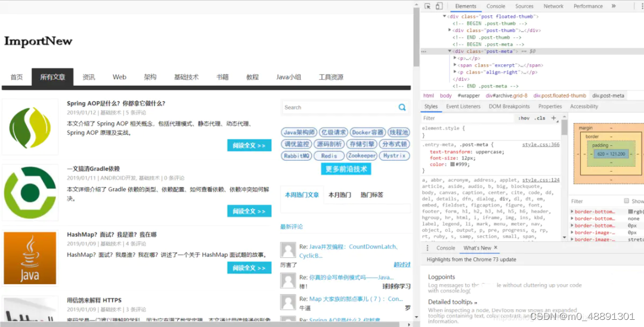Screen dimensions: 644x327
Task: Toggle the device toolbar icon
Action: pyautogui.click(x=439, y=6)
